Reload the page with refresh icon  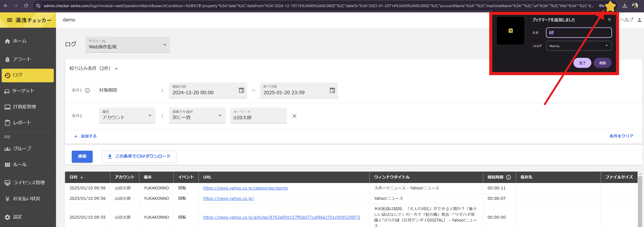point(26,5)
